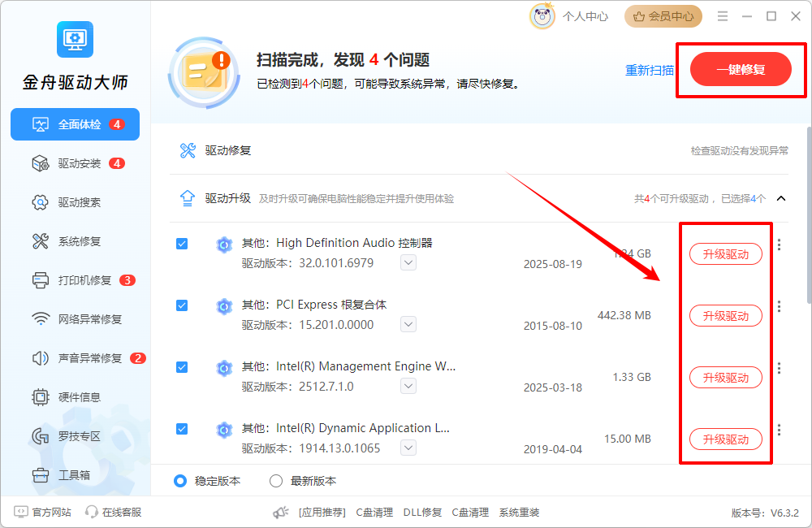The image size is (812, 528).
Task: Click 重新扫描 to rescan
Action: pos(650,70)
